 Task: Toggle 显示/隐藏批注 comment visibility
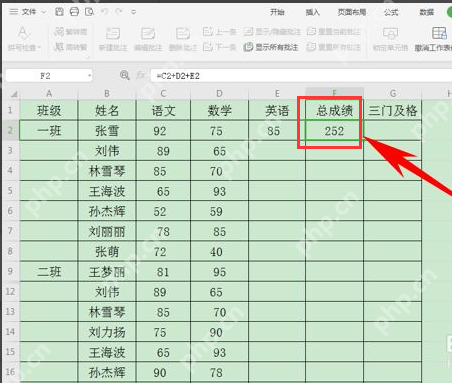[272, 32]
